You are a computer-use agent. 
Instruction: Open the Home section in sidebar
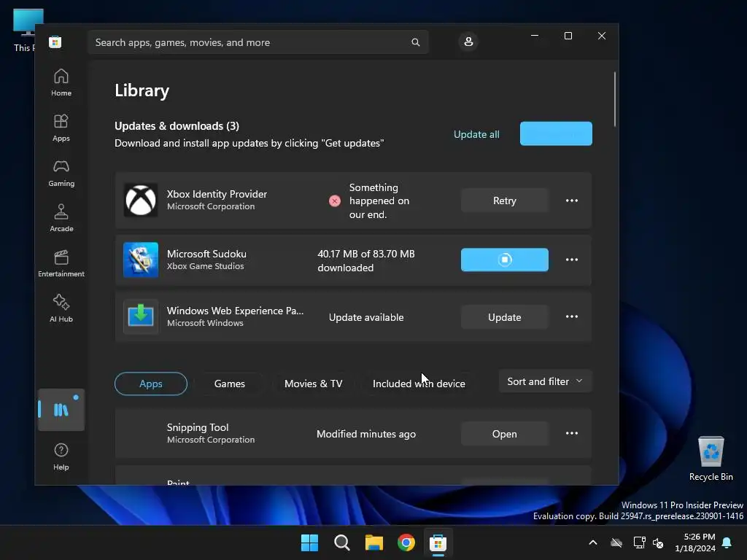click(x=61, y=82)
